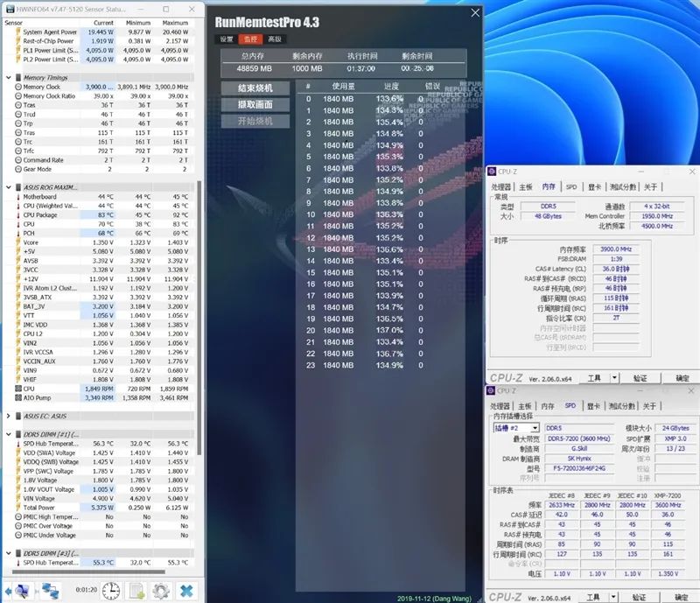The image size is (700, 603).
Task: Click the 48859 MB total memory value
Action: click(254, 68)
